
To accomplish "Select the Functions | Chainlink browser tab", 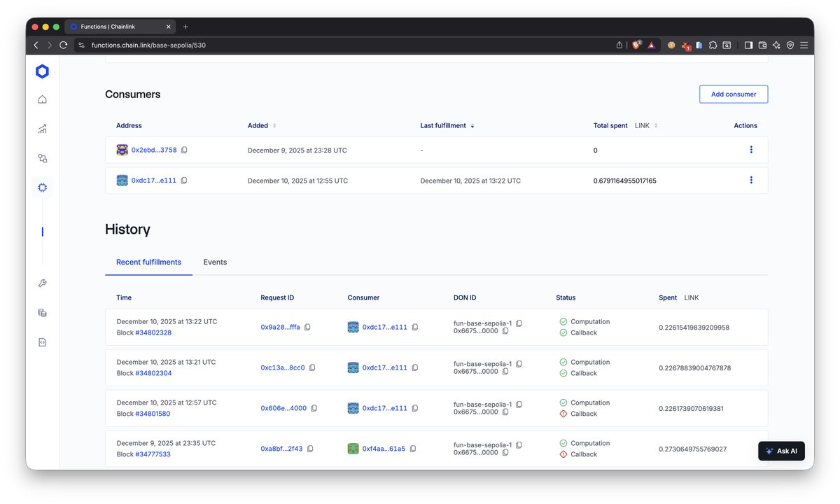I will click(x=120, y=27).
